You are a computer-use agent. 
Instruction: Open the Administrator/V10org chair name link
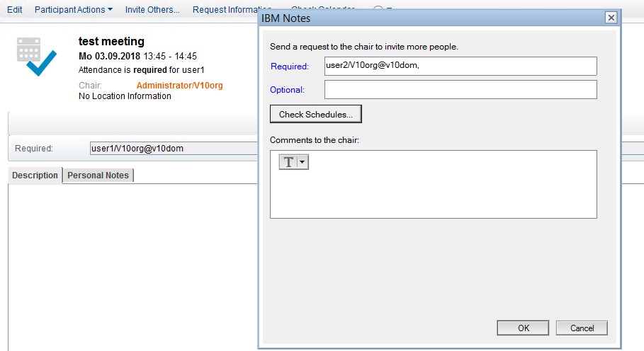[179, 86]
